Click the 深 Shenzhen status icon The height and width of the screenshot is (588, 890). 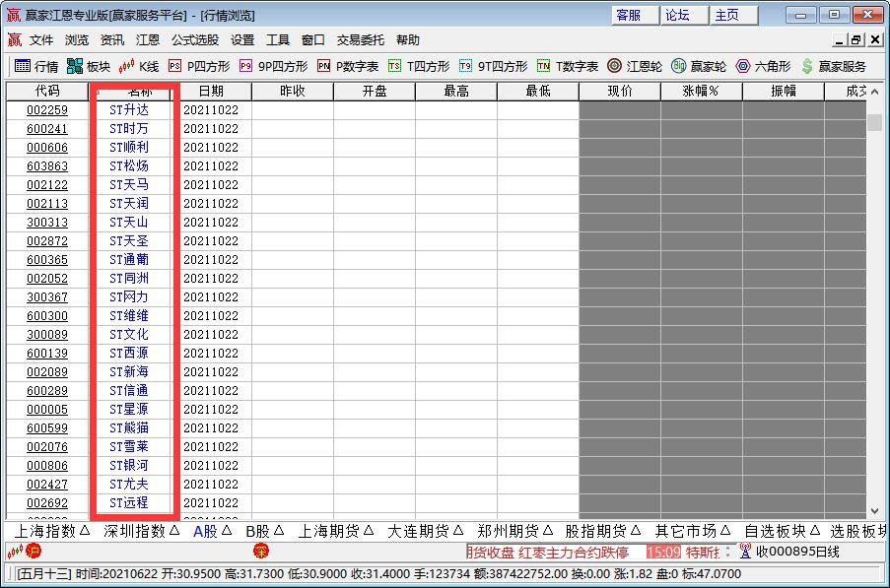coord(261,550)
